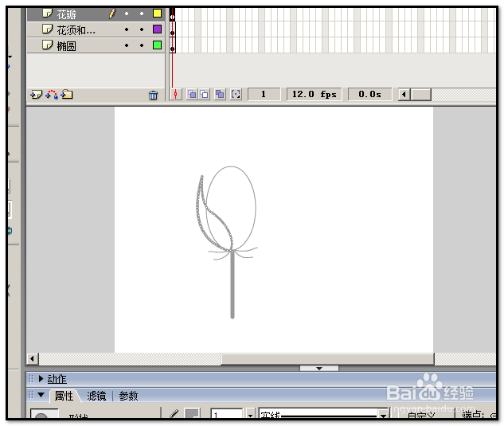Toggle visibility dot of 花瓣 layer

127,14
